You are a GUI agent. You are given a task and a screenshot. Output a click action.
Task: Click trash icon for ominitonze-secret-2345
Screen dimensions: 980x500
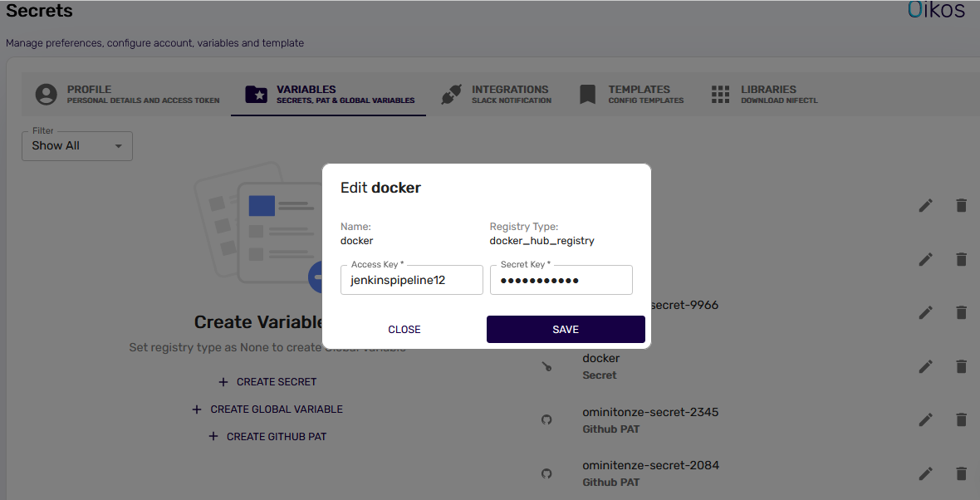(x=961, y=420)
